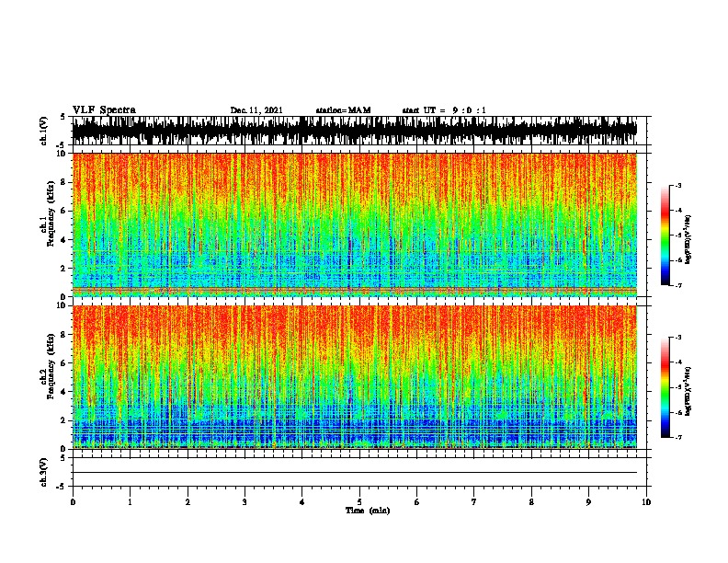Viewport: 728px width, 563px height.
Task: Click time axis tick label "1"
Action: point(130,502)
